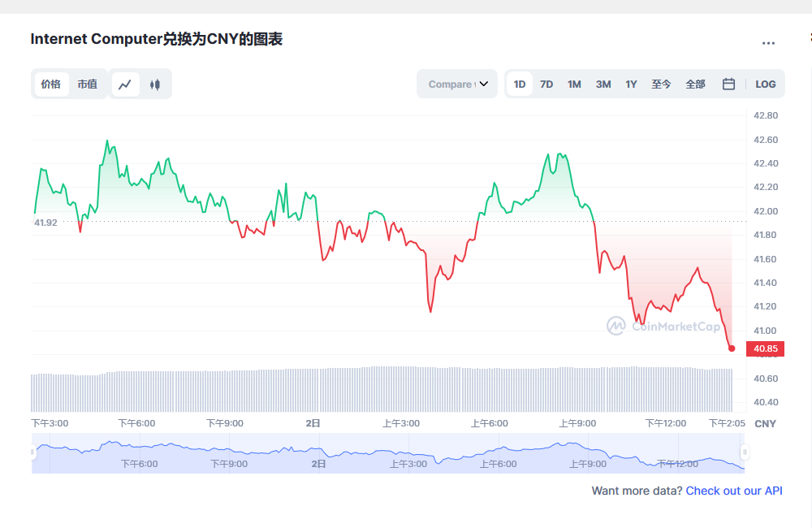Select the 1M time range
This screenshot has height=528, width=812.
(x=574, y=84)
